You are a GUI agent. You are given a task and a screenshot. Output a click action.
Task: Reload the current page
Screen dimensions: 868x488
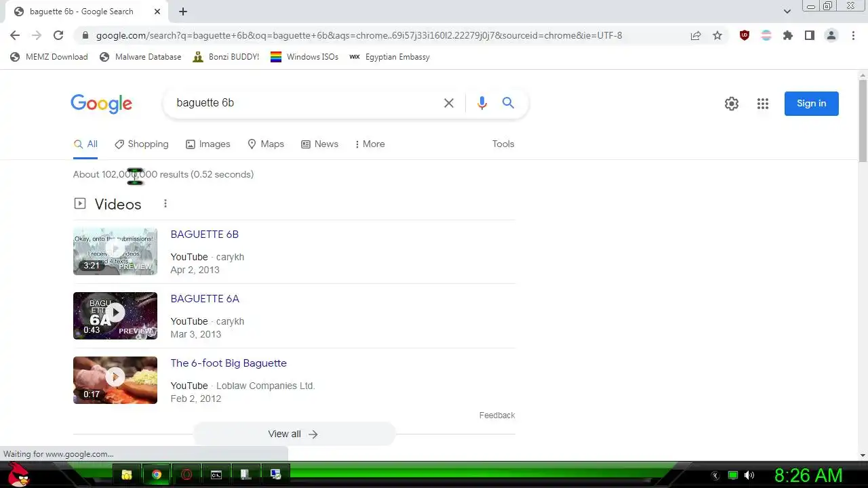point(58,35)
